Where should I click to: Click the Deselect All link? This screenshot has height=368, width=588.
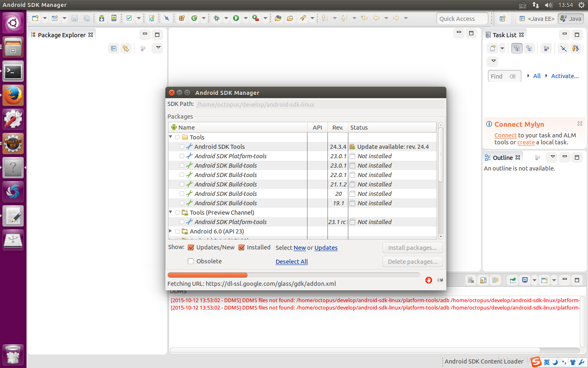click(x=292, y=262)
